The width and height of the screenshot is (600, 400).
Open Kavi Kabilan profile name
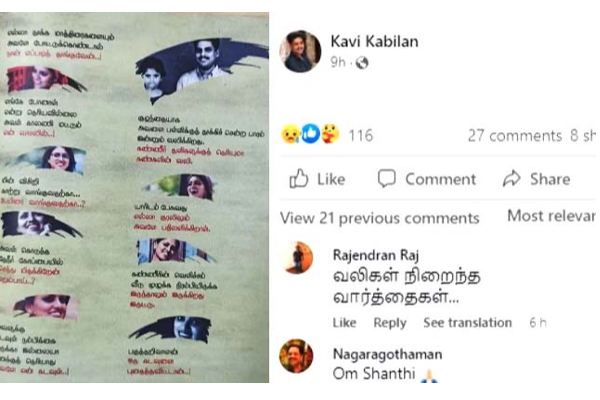pyautogui.click(x=375, y=41)
